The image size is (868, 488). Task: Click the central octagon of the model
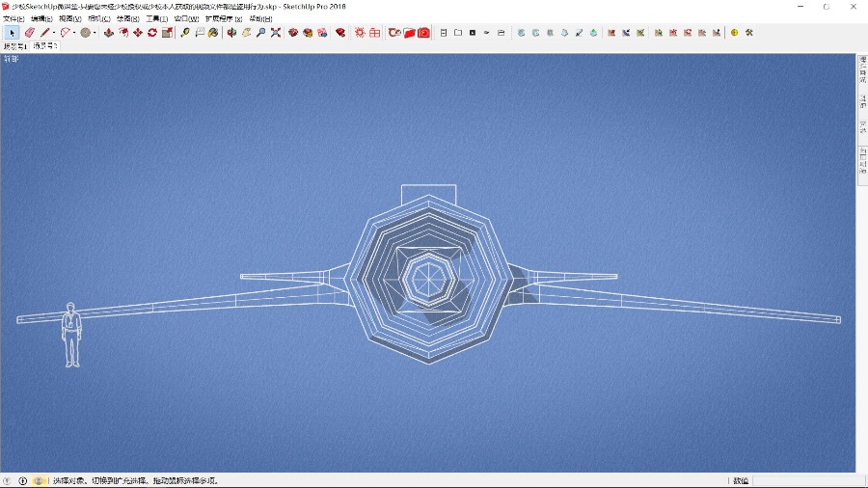pyautogui.click(x=428, y=279)
